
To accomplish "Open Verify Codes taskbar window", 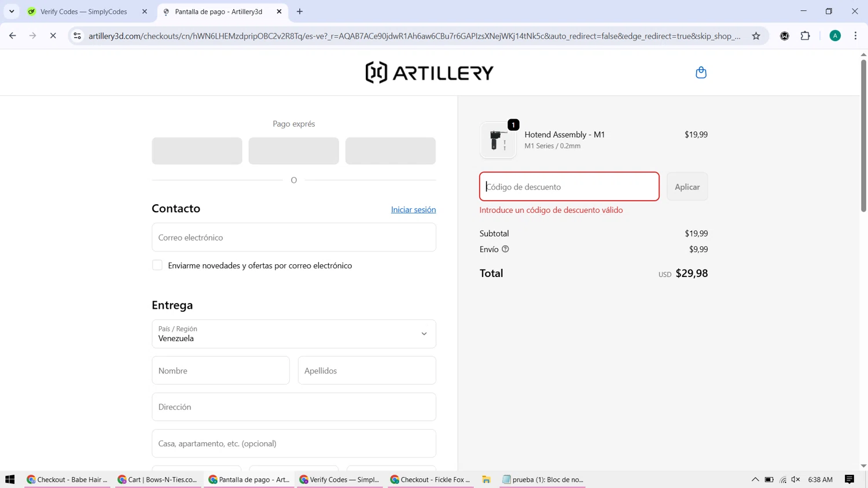I will [x=340, y=479].
